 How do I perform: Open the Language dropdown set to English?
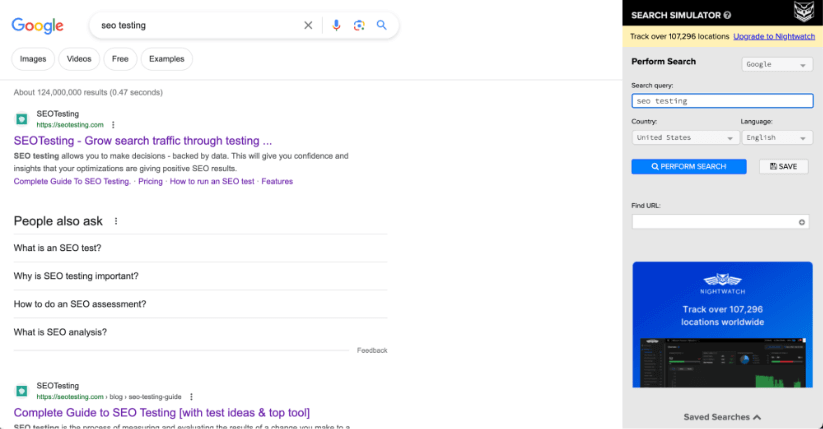click(776, 138)
